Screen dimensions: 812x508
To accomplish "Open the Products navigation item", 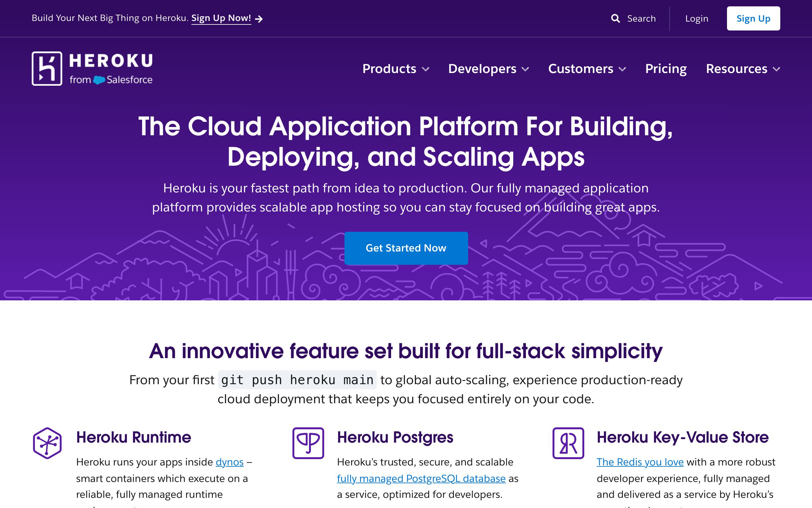I will 389,69.
